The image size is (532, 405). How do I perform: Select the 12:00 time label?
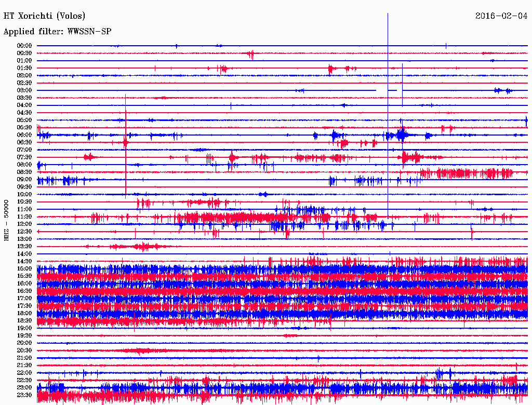(x=24, y=224)
